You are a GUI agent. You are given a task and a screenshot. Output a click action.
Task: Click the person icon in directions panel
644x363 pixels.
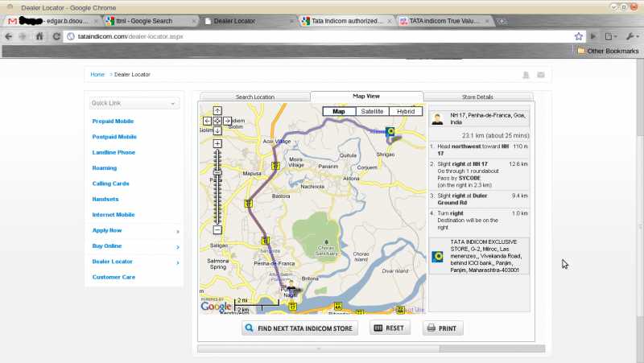[x=437, y=119]
